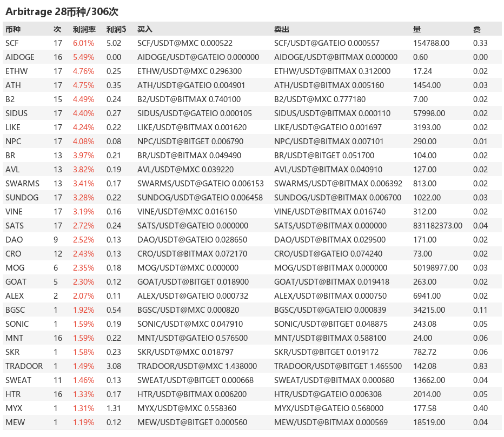Select the SKR coin name

click(x=12, y=352)
